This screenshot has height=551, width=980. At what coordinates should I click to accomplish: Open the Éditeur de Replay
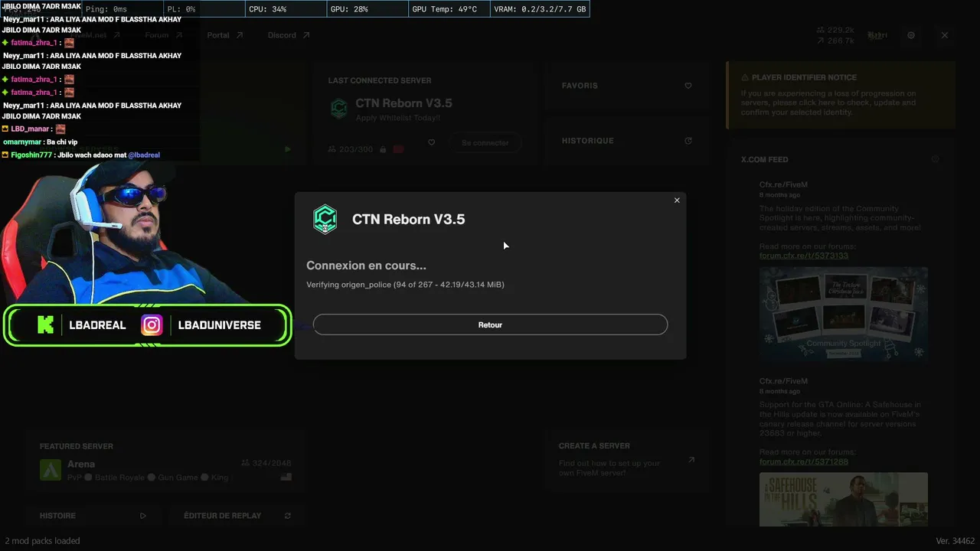[x=238, y=516]
